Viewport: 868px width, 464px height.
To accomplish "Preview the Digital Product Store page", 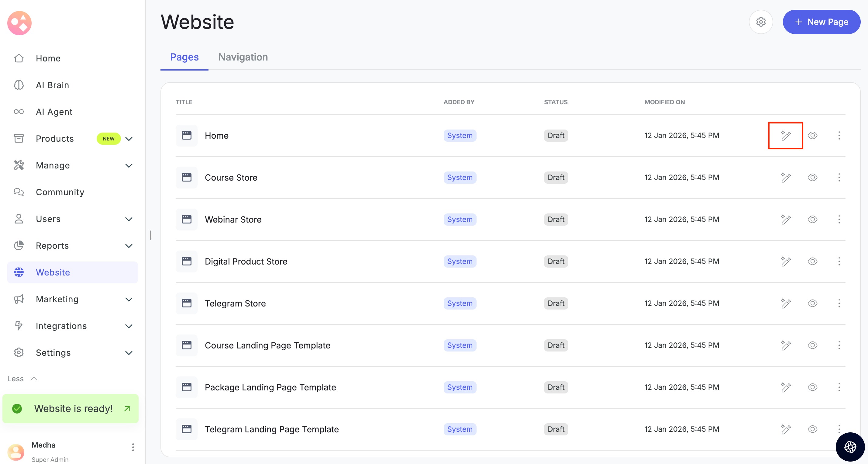I will click(x=812, y=261).
